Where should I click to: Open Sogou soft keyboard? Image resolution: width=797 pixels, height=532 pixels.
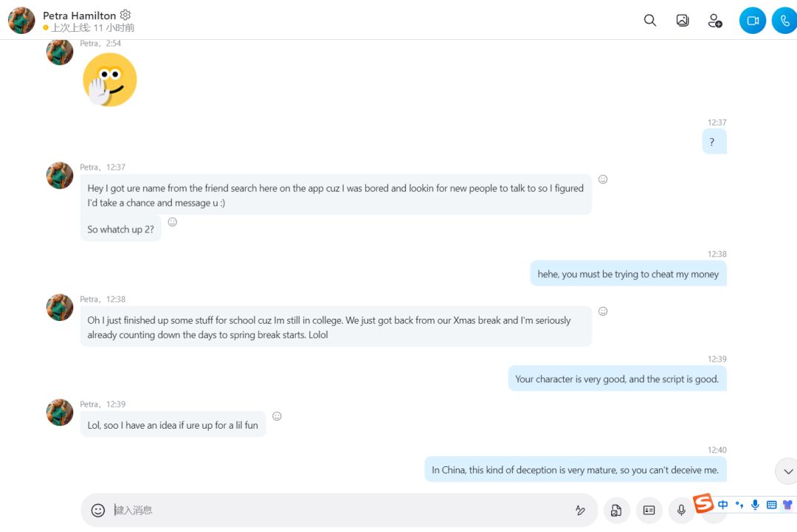tap(771, 505)
